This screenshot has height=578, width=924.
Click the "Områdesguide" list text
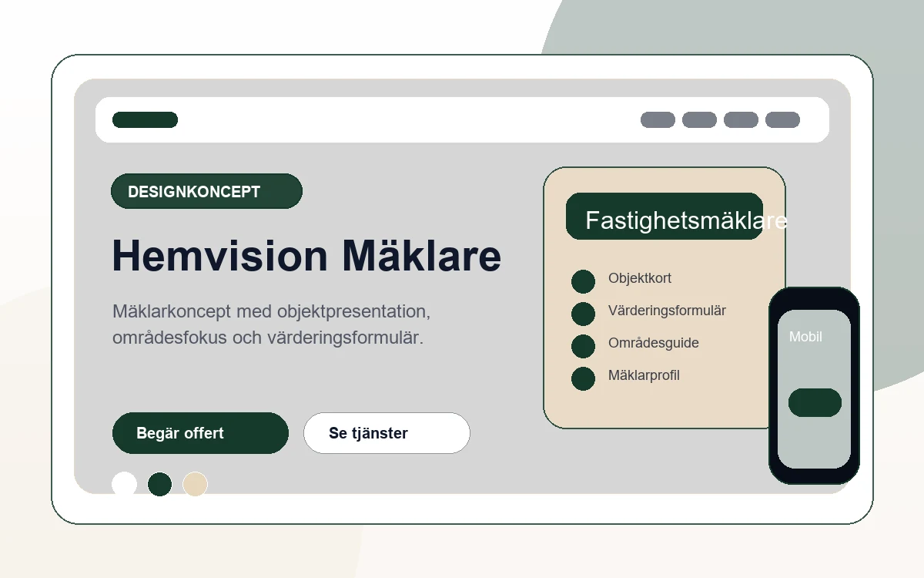654,343
